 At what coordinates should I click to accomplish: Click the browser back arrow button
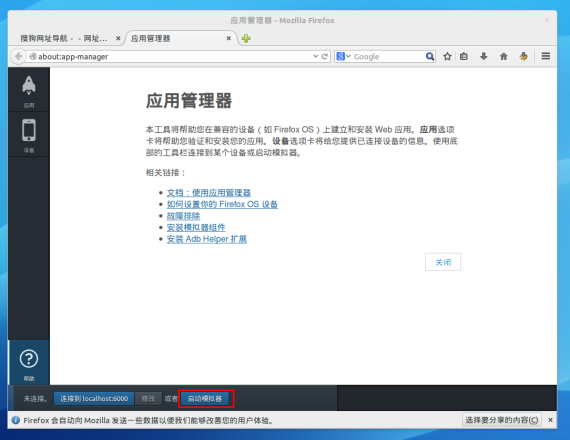[x=18, y=56]
